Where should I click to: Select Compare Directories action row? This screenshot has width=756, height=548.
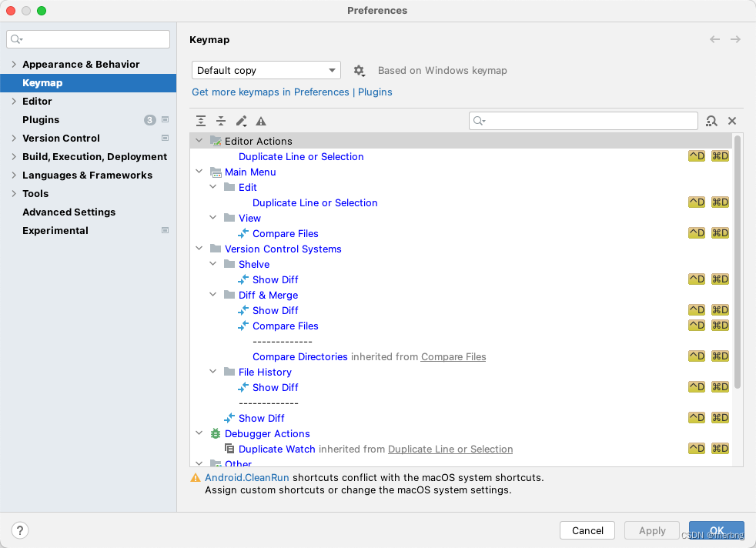coord(461,356)
